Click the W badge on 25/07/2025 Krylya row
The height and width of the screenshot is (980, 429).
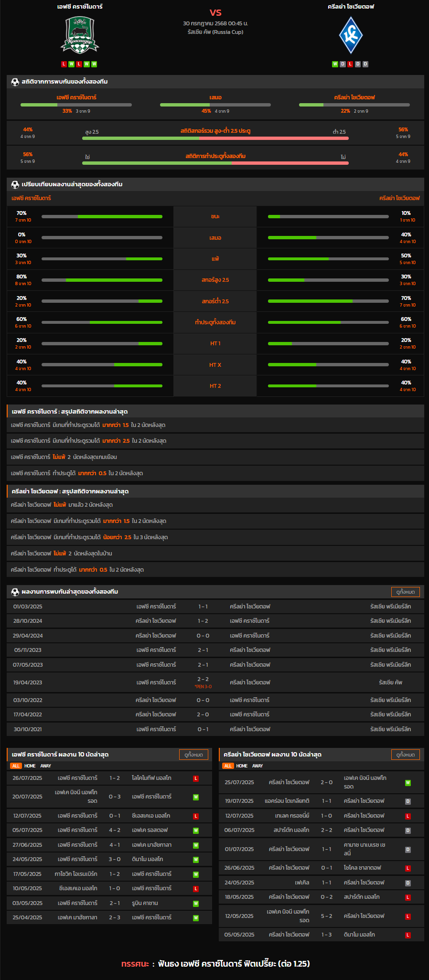point(408,783)
